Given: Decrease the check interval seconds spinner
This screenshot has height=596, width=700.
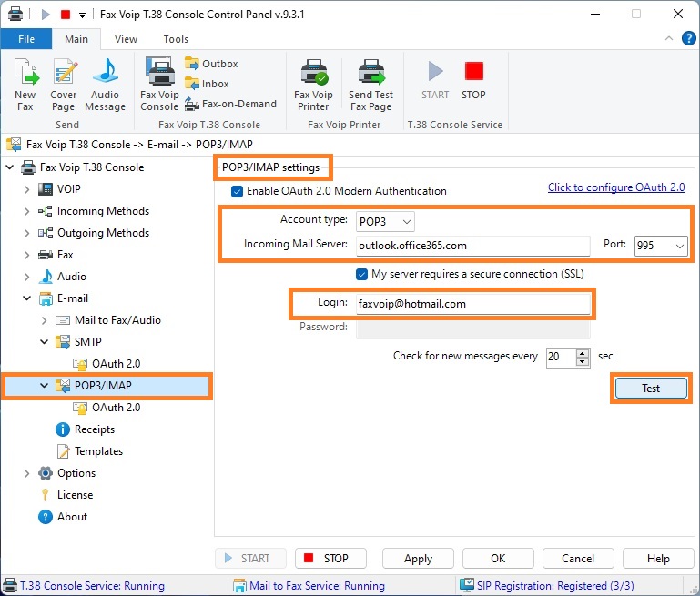Looking at the screenshot, I should coord(583,362).
